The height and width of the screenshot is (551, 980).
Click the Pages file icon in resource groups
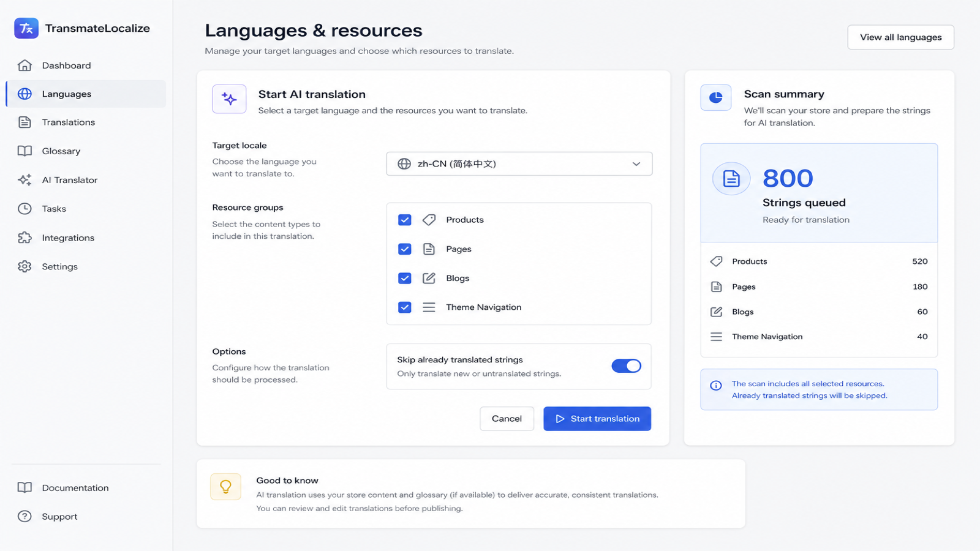tap(429, 249)
